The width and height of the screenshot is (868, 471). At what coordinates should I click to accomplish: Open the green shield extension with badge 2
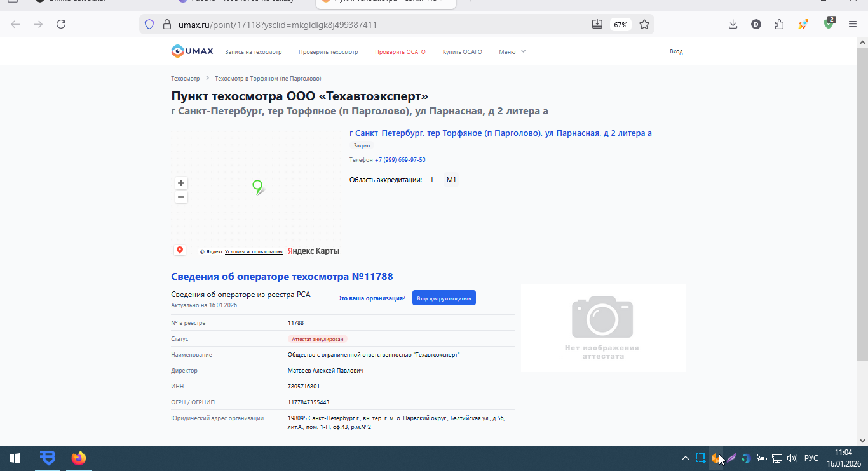(829, 23)
